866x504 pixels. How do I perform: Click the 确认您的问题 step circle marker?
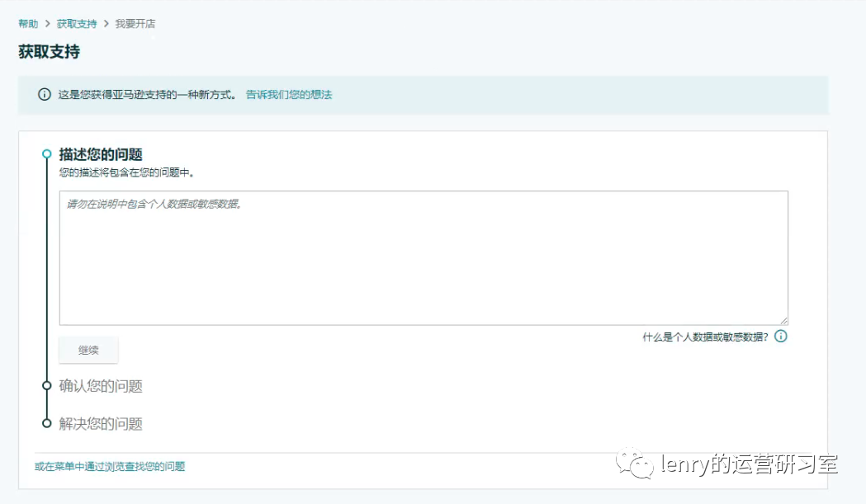[x=47, y=385]
